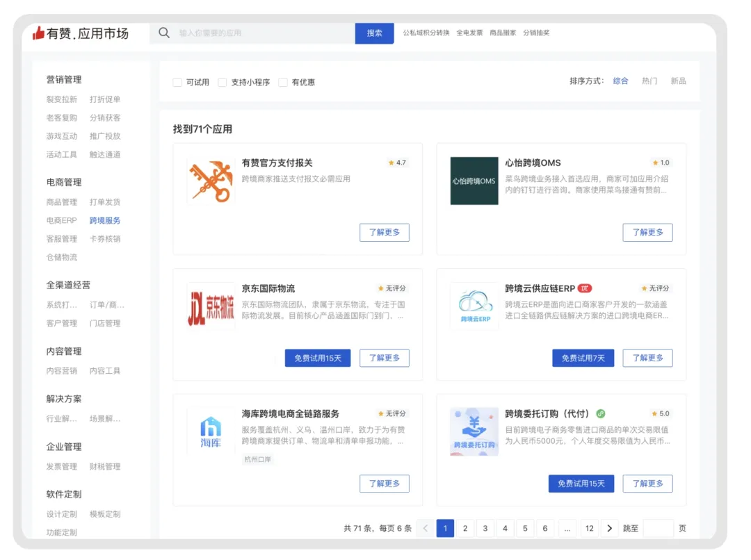Sort results by 热门
The height and width of the screenshot is (560, 751).
[649, 81]
